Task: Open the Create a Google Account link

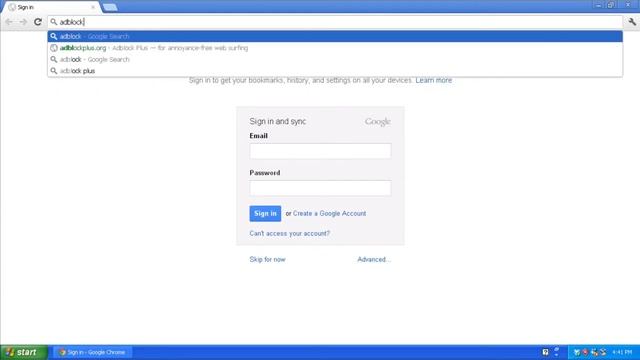Action: click(329, 213)
